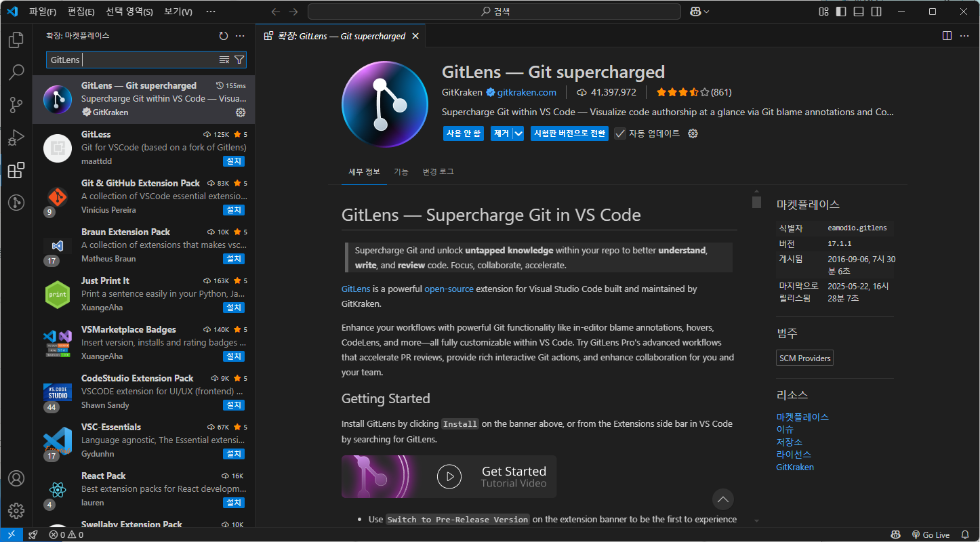Open the Manage gear in the activity bar
The height and width of the screenshot is (542, 980).
[x=16, y=511]
